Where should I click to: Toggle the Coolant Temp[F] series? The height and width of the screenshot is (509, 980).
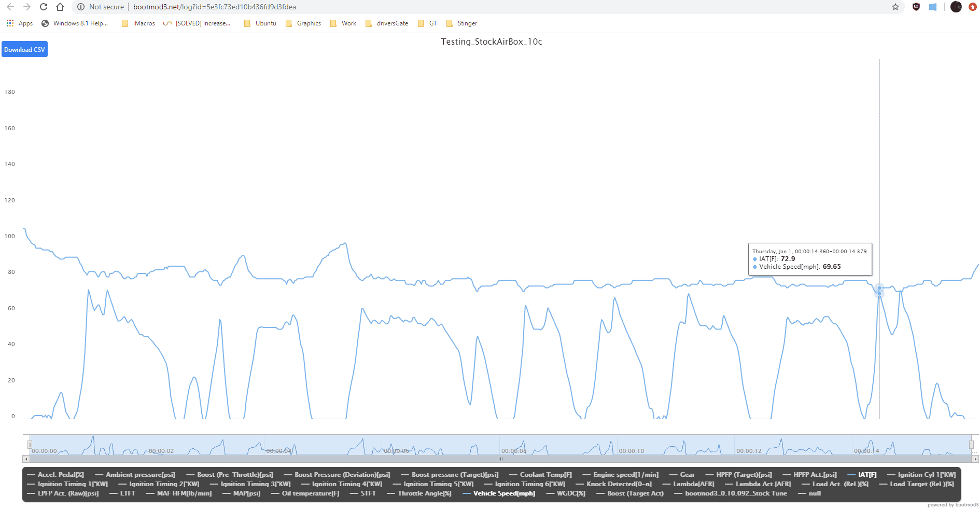click(x=540, y=475)
